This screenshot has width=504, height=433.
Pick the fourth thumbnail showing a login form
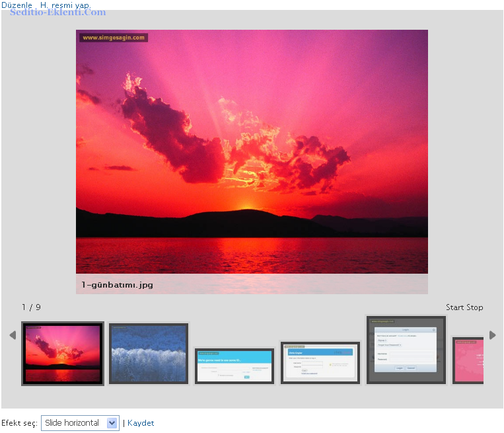320,362
